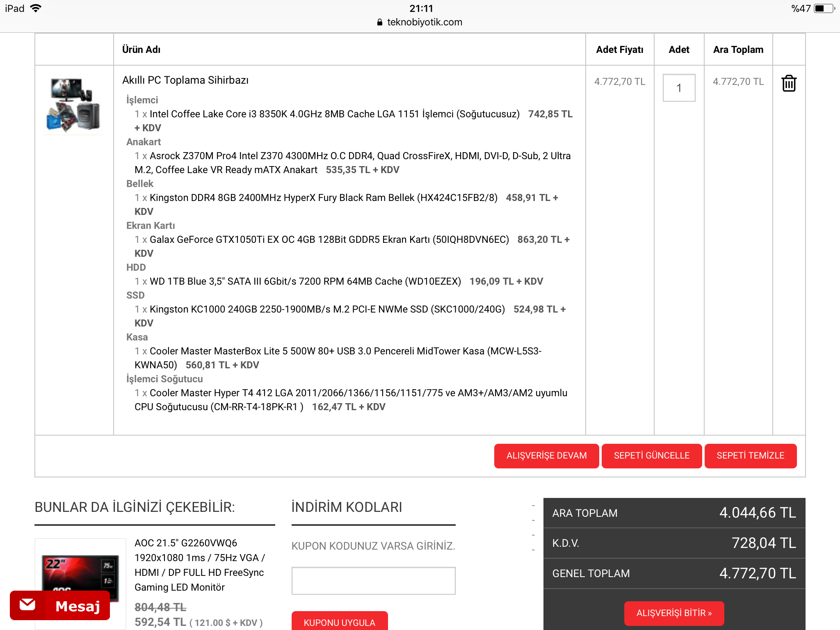Select the Galax GTX1050Ti item line

(329, 240)
